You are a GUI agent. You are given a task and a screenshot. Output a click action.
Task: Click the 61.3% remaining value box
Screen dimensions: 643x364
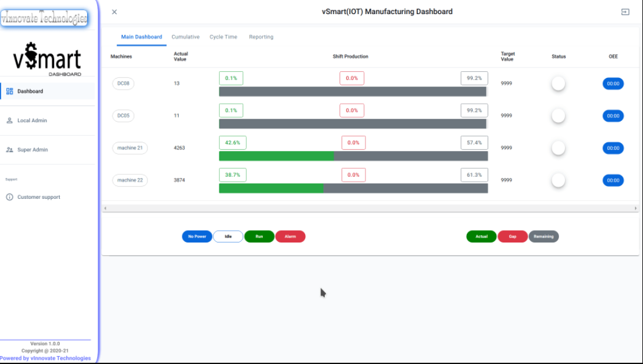point(474,175)
